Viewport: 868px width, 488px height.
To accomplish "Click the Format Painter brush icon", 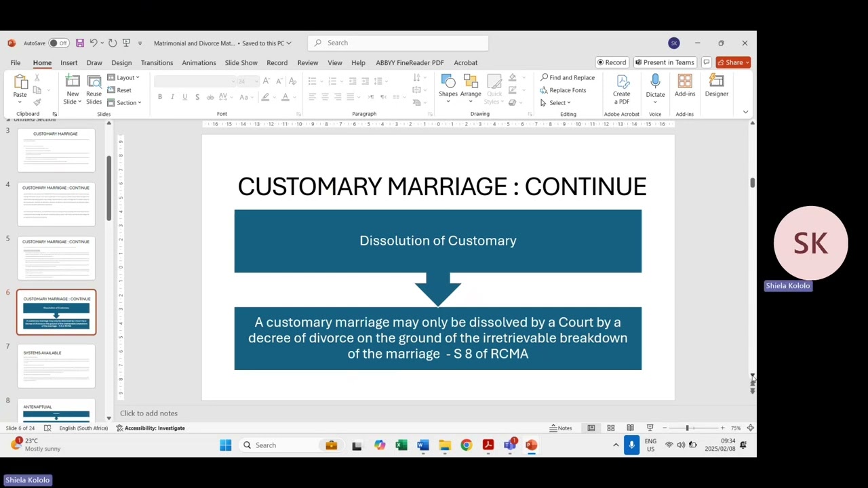I will pos(37,102).
